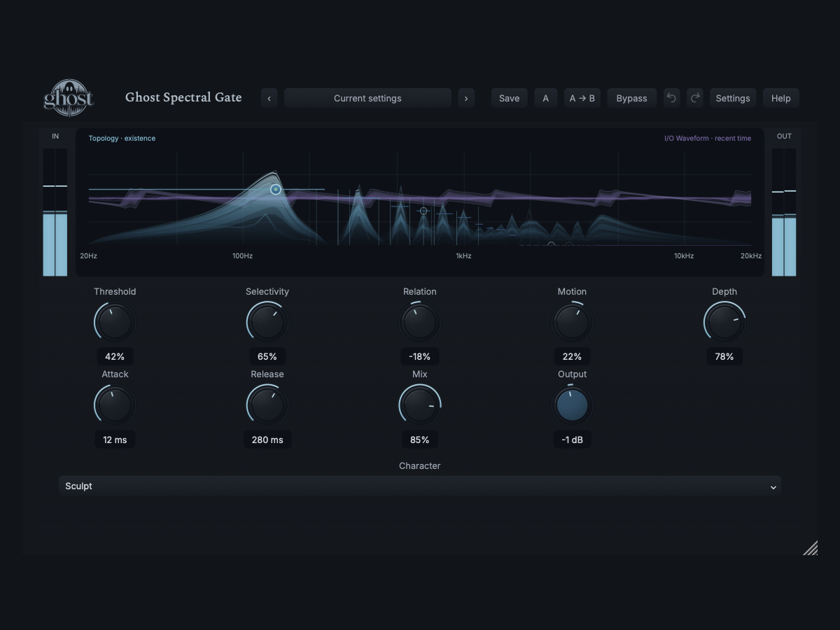Viewport: 840px width, 630px height.
Task: Click the Release value field 280 ms
Action: coord(267,440)
